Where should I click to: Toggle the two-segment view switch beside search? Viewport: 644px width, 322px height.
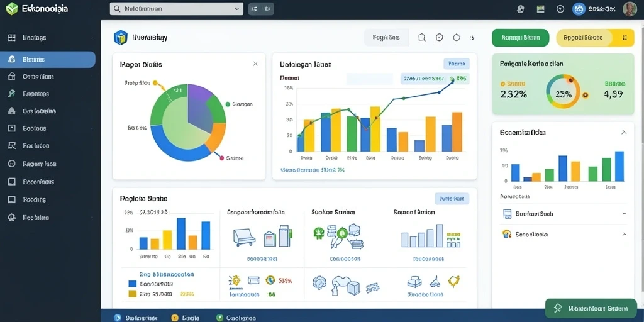tap(261, 9)
